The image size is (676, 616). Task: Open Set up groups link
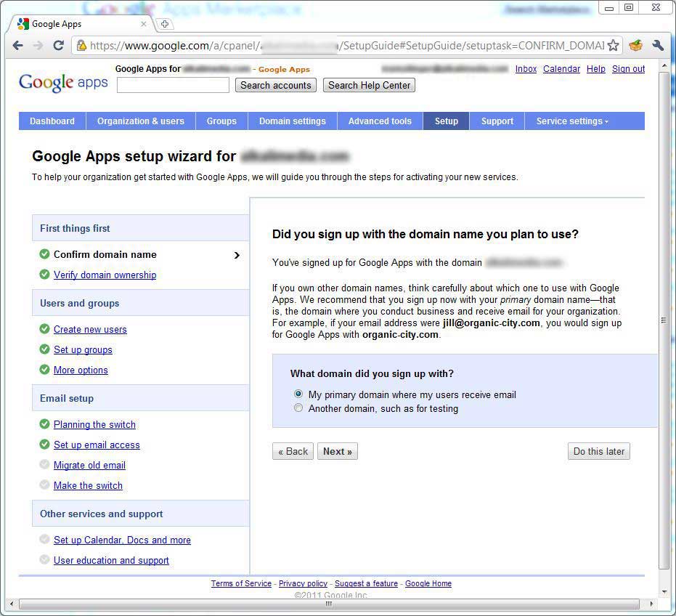(83, 350)
